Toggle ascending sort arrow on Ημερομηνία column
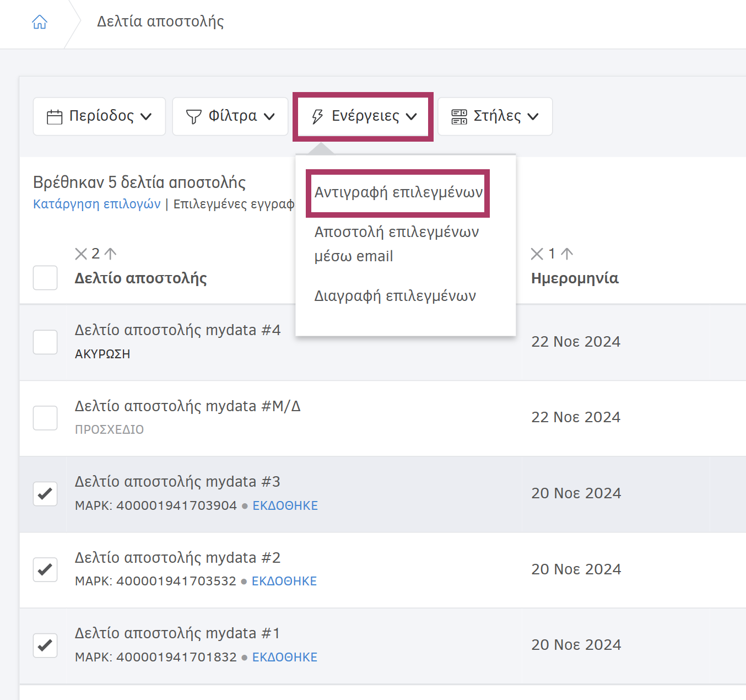746x700 pixels. point(567,254)
